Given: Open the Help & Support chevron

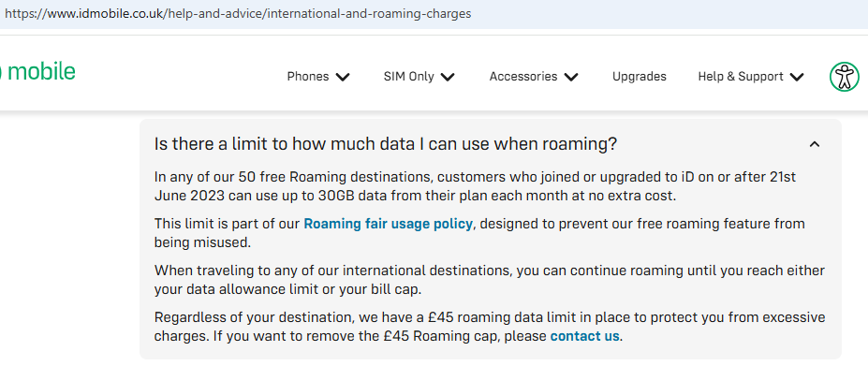Looking at the screenshot, I should point(797,77).
